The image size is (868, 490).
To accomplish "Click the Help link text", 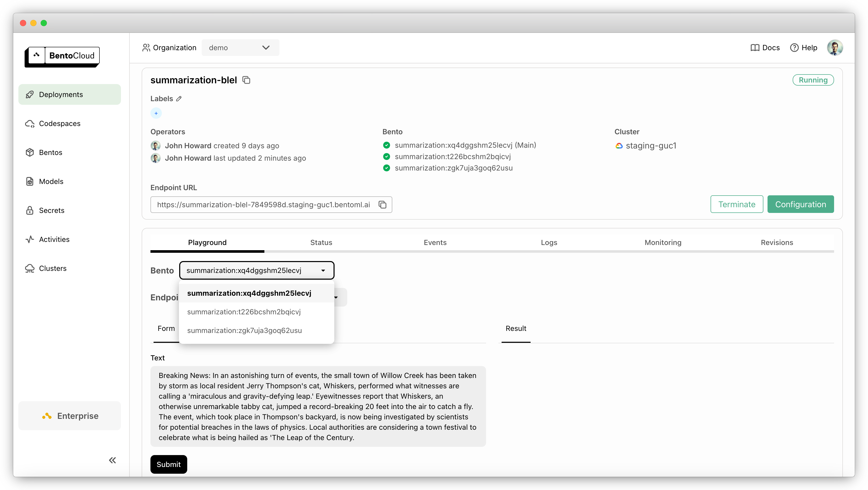I will point(809,48).
